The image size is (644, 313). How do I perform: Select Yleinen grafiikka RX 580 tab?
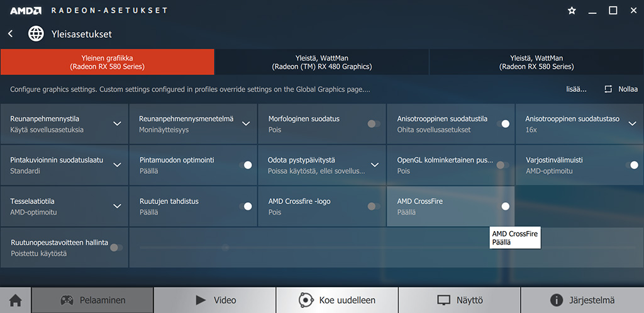107,62
